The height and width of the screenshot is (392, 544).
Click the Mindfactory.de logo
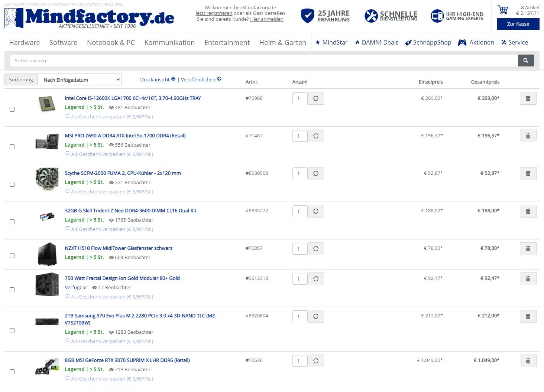point(89,18)
